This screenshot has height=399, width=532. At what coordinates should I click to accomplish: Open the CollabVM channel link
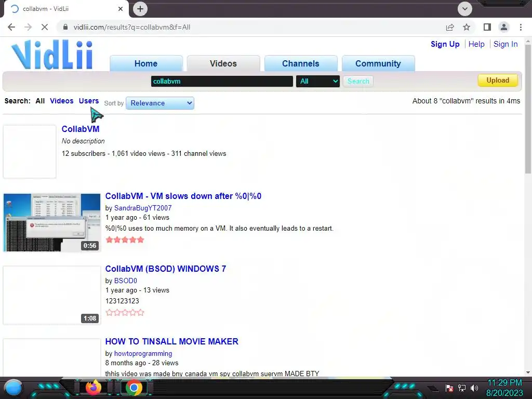tap(81, 129)
